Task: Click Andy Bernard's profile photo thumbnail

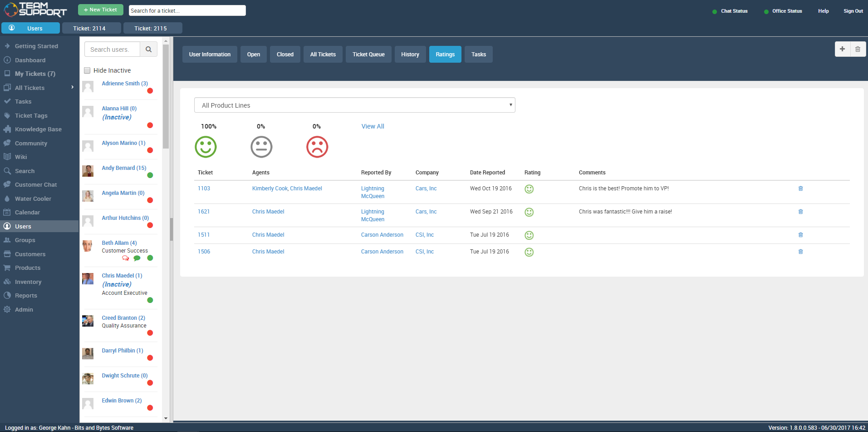Action: [x=88, y=171]
